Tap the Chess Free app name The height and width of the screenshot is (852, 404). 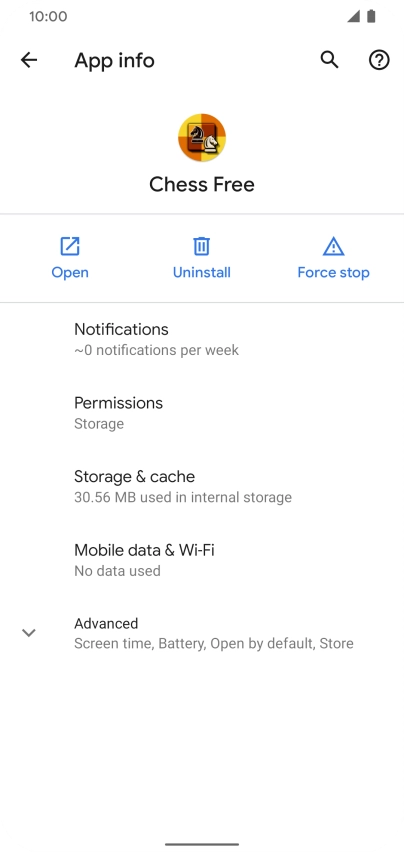click(x=202, y=184)
